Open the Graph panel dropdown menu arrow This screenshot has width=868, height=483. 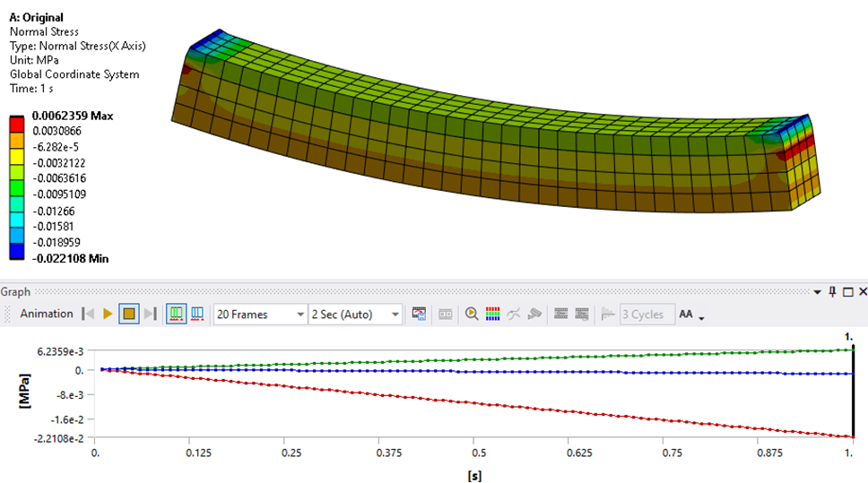point(817,292)
